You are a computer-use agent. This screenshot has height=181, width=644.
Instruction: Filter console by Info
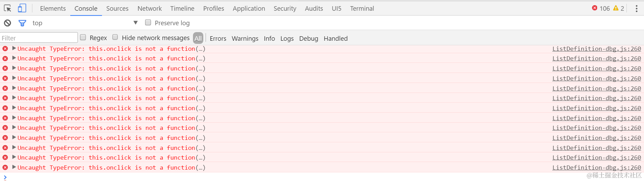point(269,38)
